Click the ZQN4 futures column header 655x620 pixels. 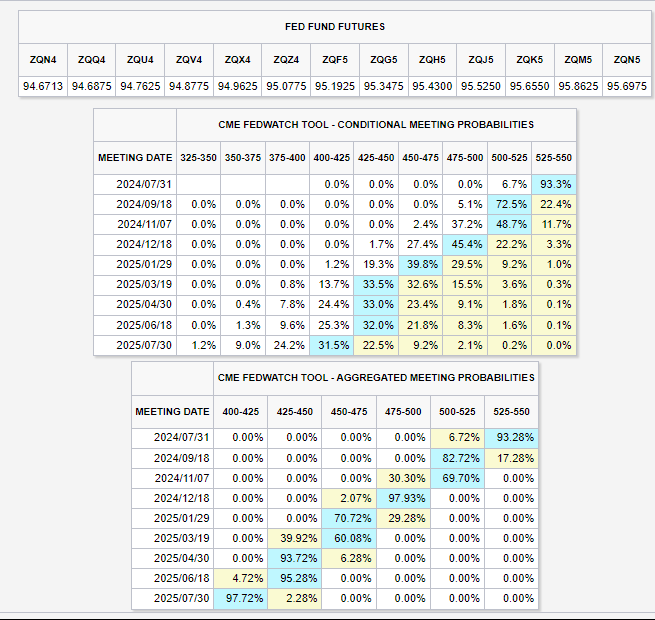point(43,59)
